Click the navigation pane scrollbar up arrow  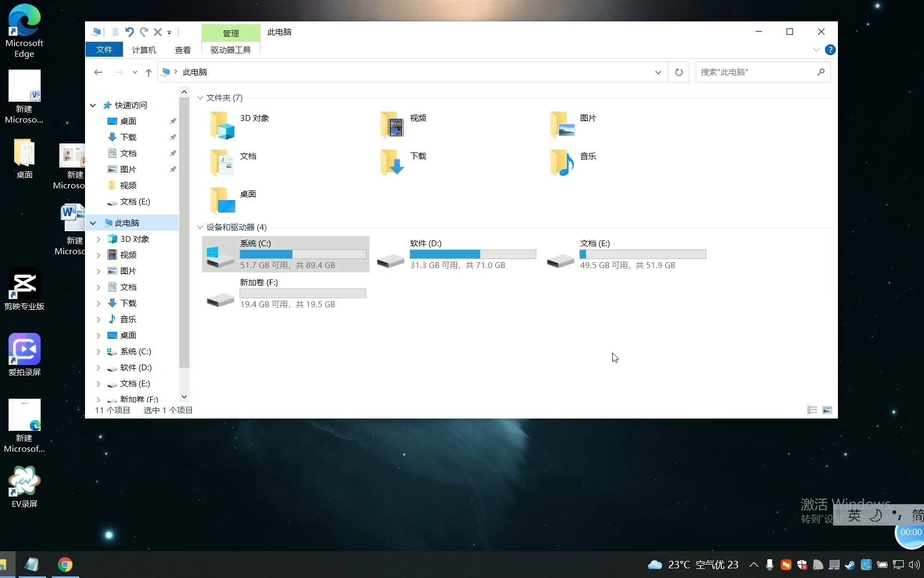(184, 92)
